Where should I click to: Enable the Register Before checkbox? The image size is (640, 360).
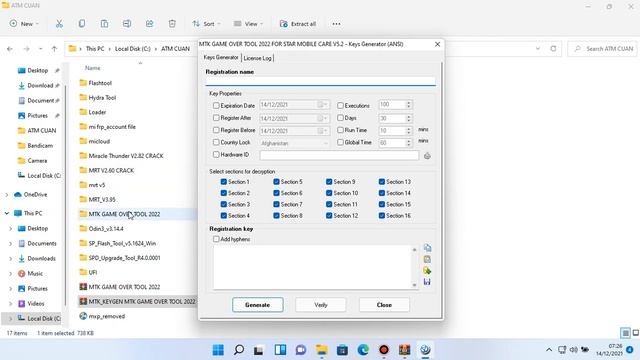(216, 130)
